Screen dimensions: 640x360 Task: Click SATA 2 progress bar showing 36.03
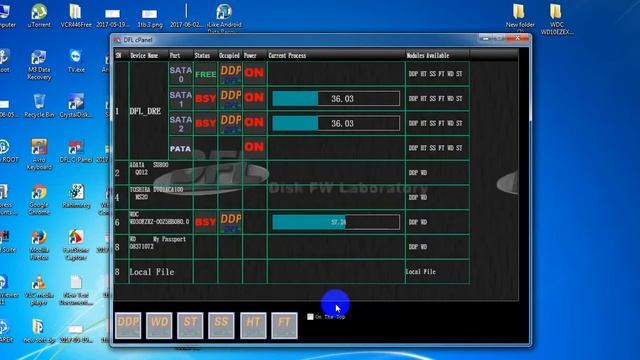tap(336, 123)
